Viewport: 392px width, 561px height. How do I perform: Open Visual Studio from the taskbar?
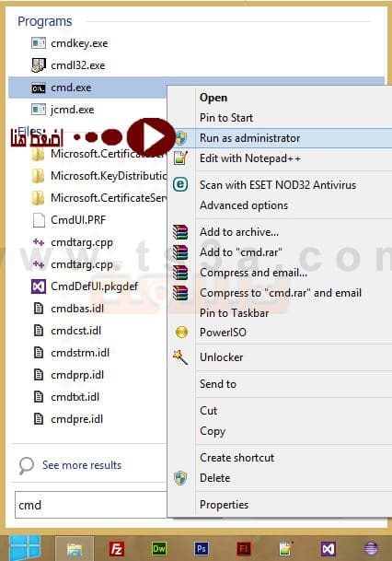[329, 548]
